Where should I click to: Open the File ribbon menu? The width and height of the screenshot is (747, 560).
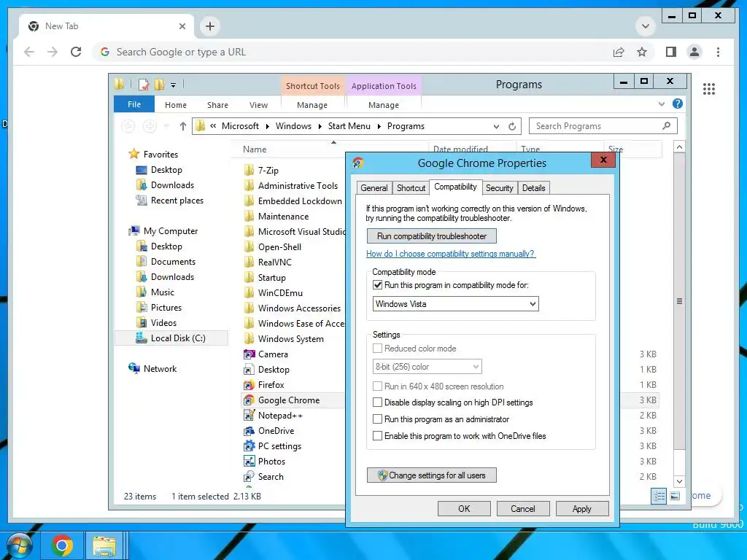[134, 104]
